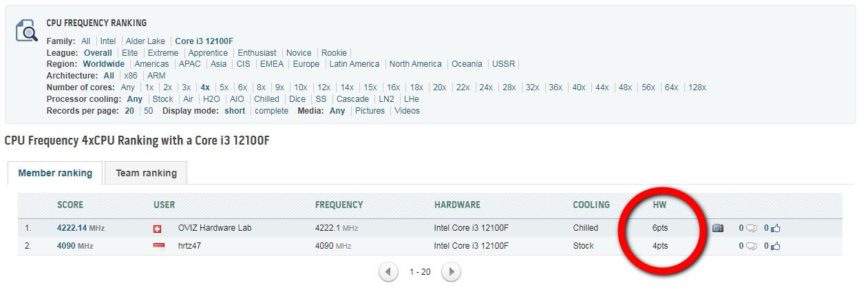Viewport: 868px width, 301px height.
Task: Like the hrtz47 submission with thumbs-up
Action: pyautogui.click(x=776, y=246)
